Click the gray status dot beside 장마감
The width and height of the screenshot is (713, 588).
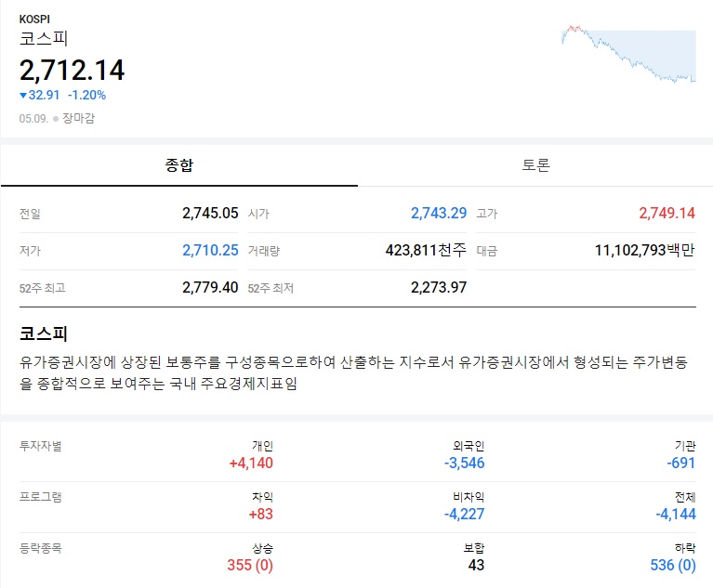[x=56, y=119]
